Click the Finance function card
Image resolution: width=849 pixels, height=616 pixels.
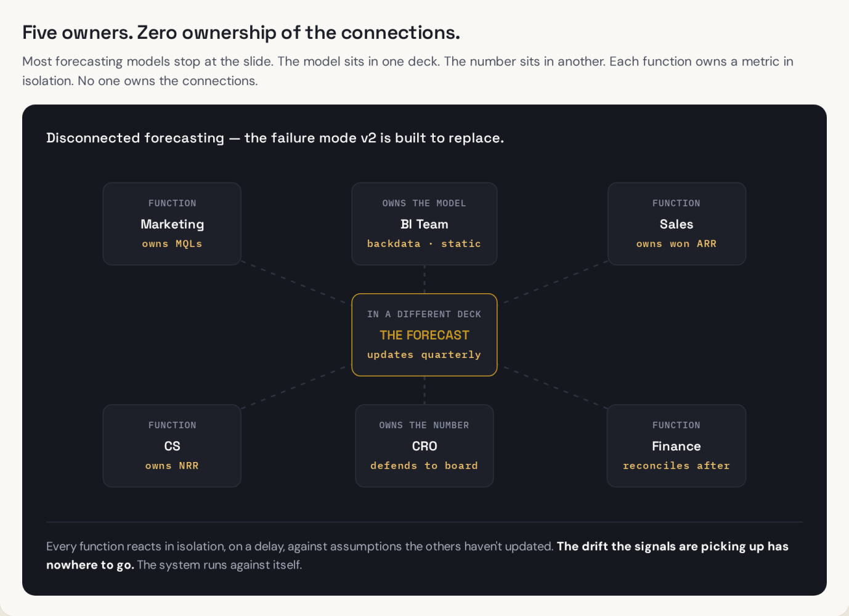click(x=676, y=445)
